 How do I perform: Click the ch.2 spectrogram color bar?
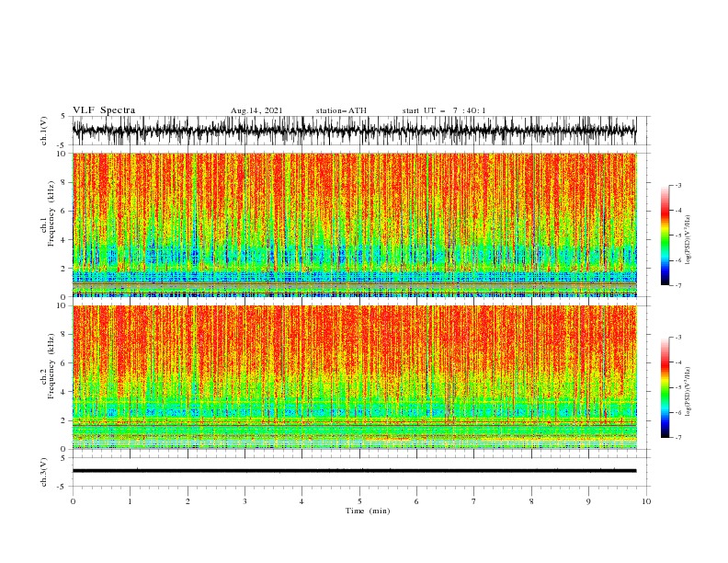coord(665,387)
